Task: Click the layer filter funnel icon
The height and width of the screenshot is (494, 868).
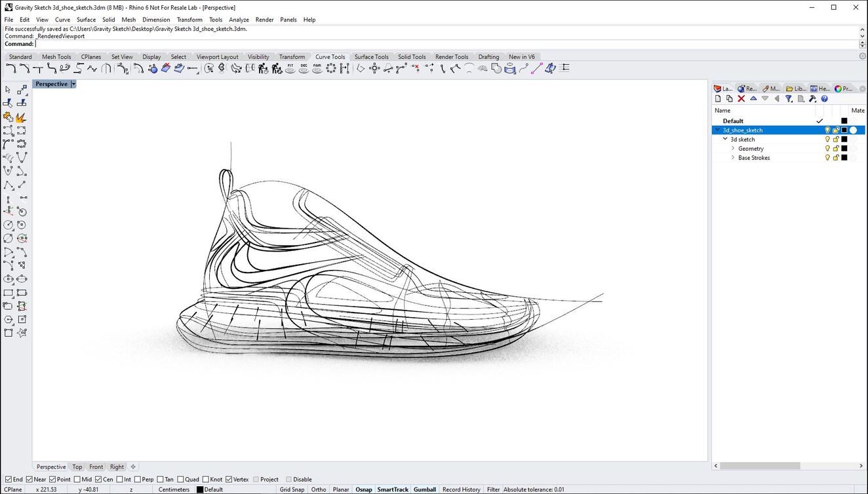Action: tap(789, 99)
